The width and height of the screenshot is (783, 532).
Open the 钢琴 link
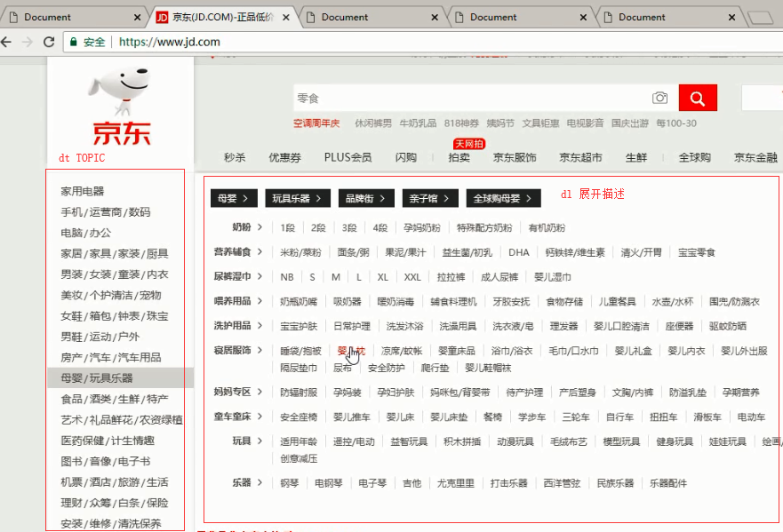point(290,483)
